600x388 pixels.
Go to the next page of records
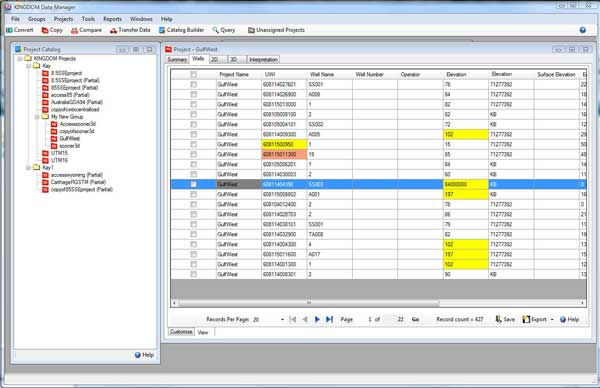point(317,319)
